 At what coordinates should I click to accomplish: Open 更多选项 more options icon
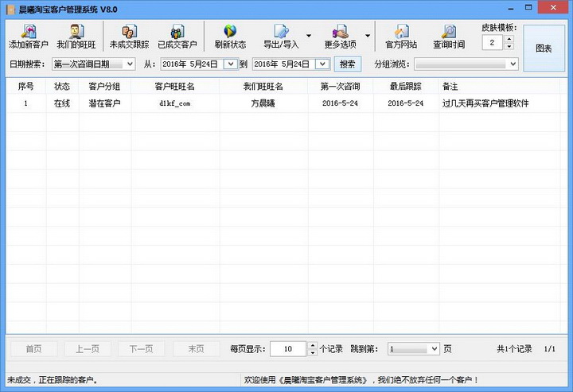[x=341, y=37]
